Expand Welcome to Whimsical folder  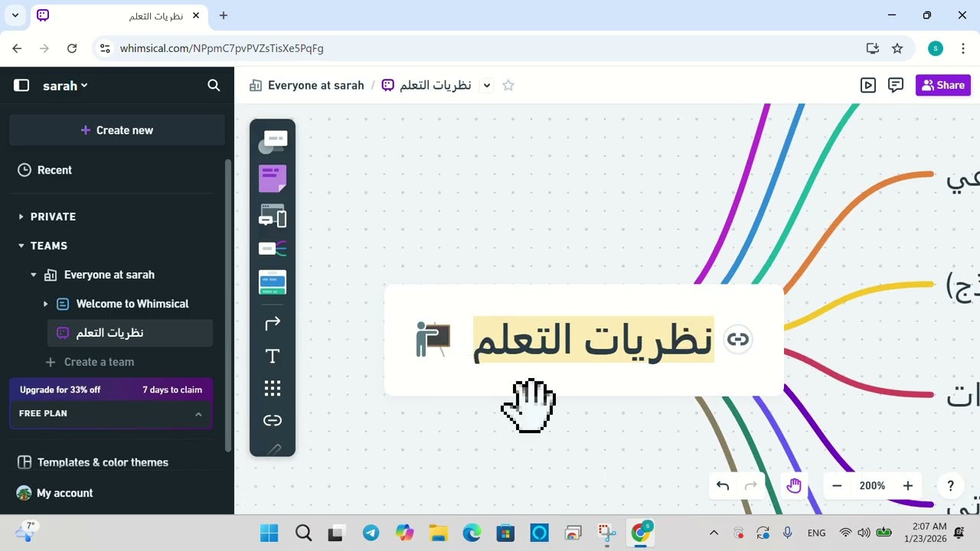click(x=45, y=304)
